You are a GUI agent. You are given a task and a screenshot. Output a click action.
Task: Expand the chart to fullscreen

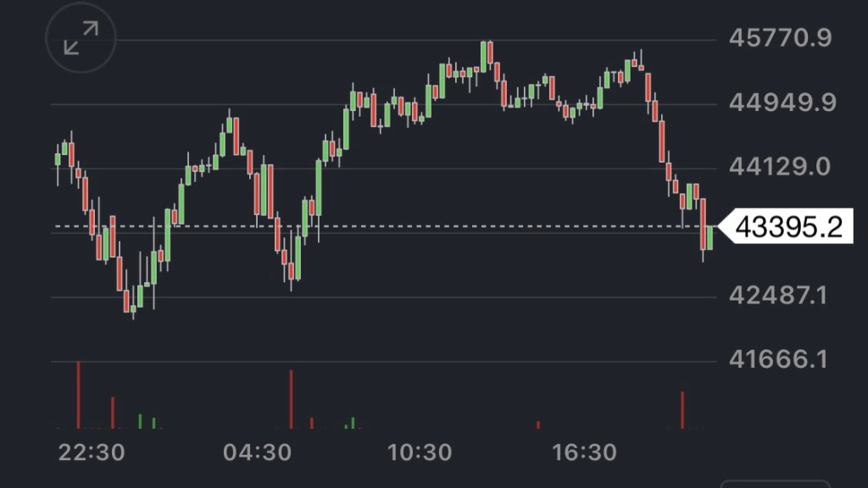tap(81, 39)
